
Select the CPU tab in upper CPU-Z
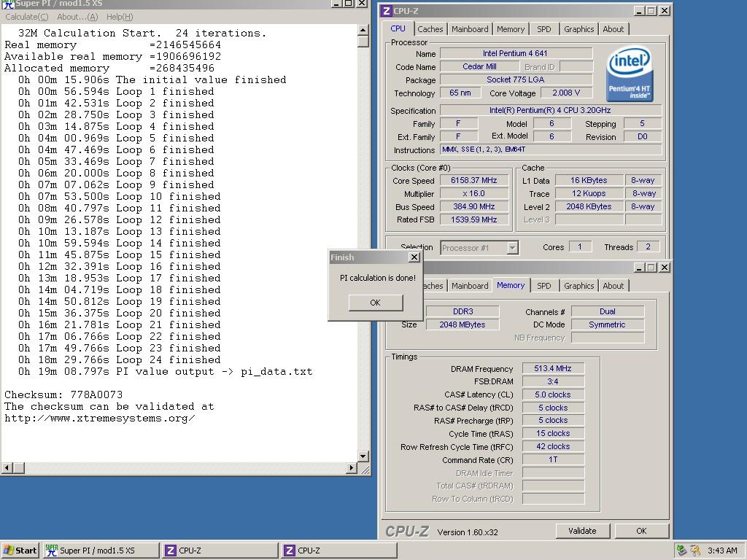point(398,28)
